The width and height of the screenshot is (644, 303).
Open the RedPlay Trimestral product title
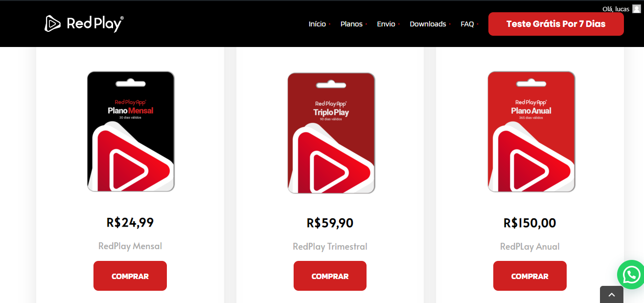pos(330,246)
